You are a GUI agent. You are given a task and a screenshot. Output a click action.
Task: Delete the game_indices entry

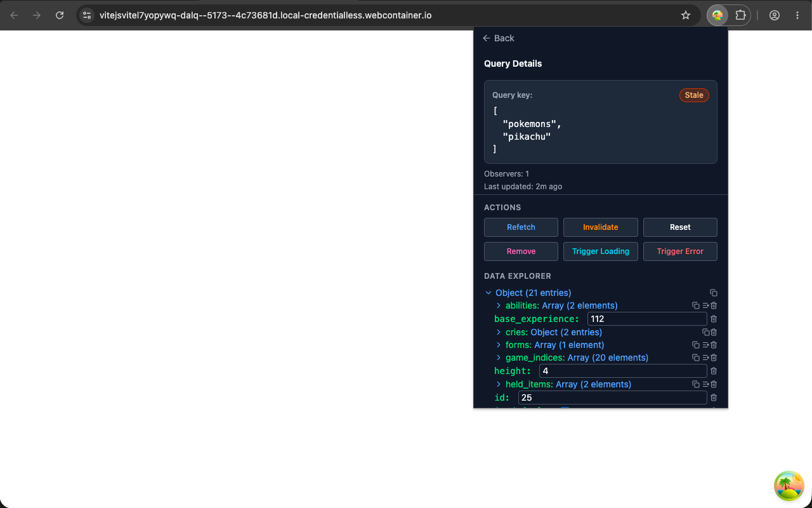coord(714,358)
